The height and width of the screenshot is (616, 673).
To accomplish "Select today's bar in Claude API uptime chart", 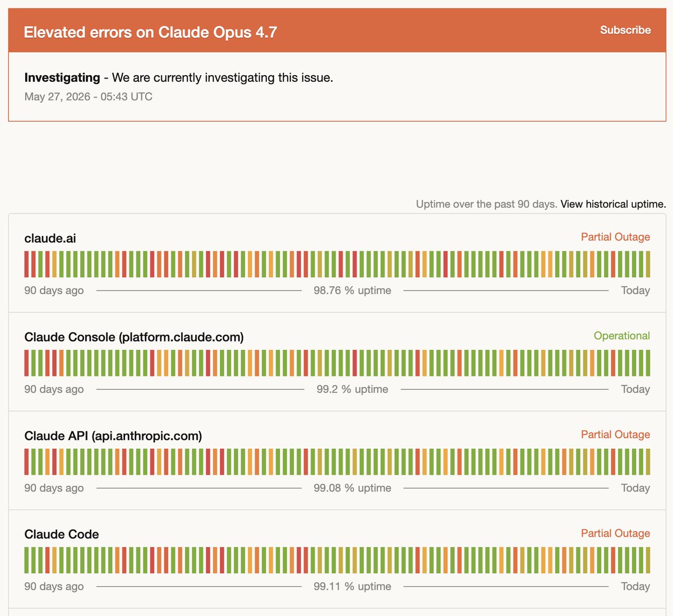I will pyautogui.click(x=648, y=462).
